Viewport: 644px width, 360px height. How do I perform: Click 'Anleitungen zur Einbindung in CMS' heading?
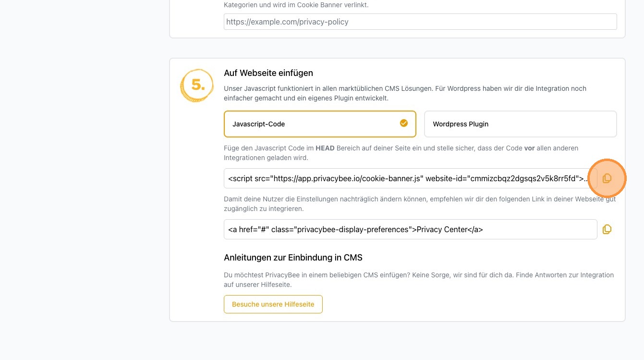pos(293,258)
